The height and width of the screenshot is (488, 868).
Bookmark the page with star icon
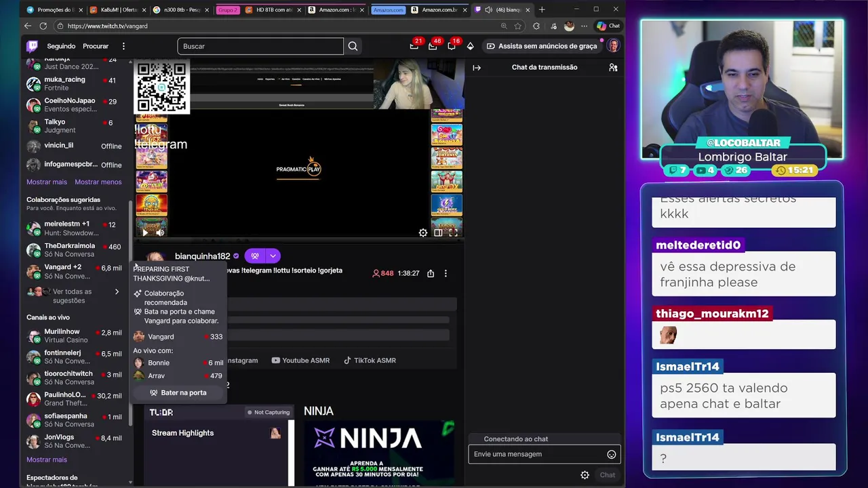pyautogui.click(x=518, y=26)
